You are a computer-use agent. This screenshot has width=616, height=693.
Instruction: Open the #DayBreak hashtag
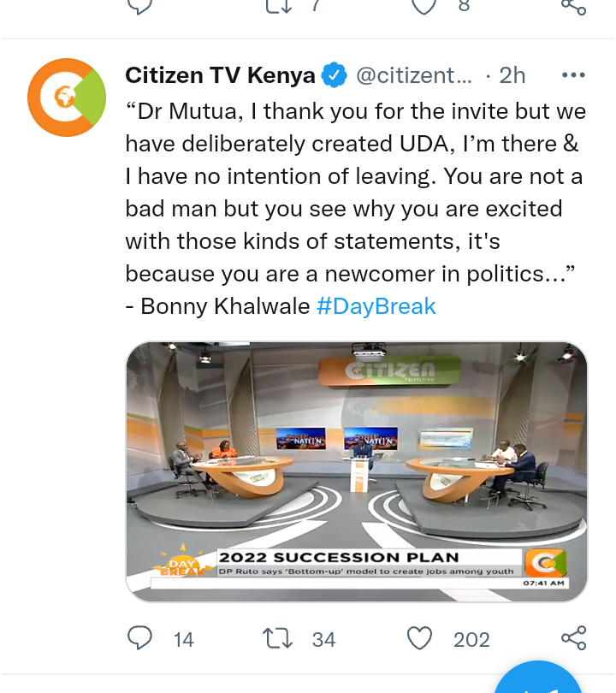click(x=376, y=306)
